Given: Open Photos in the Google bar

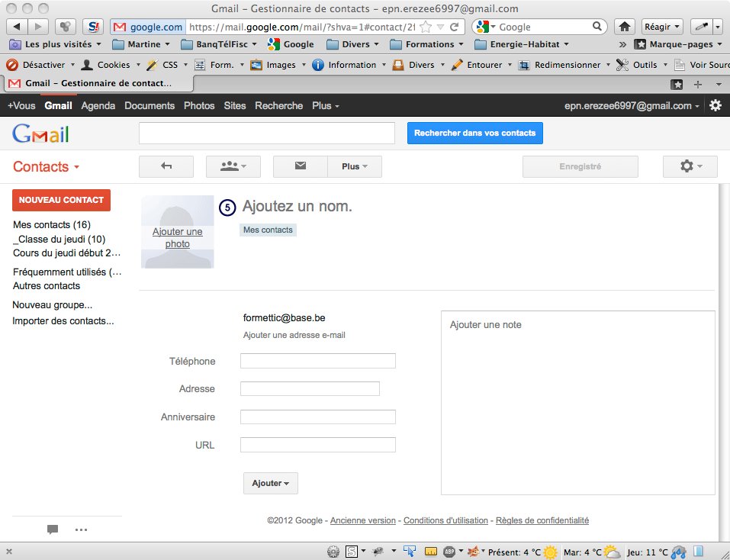Looking at the screenshot, I should [199, 106].
